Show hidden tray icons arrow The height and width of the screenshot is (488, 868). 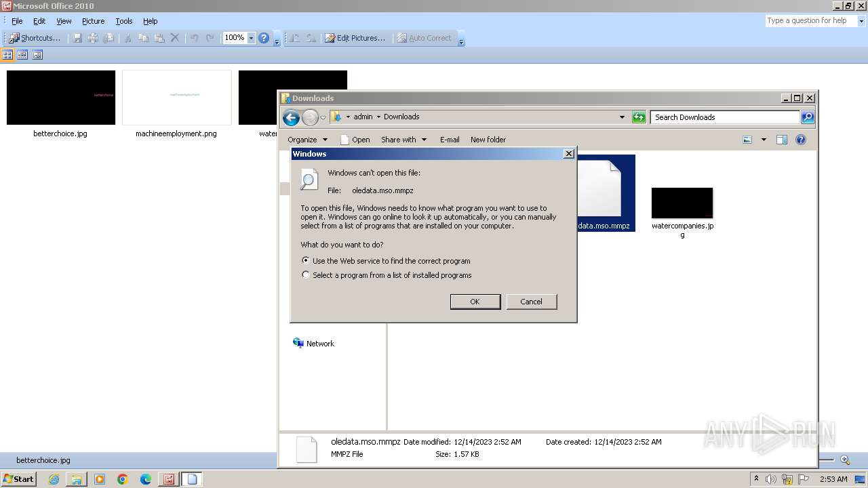tap(756, 479)
